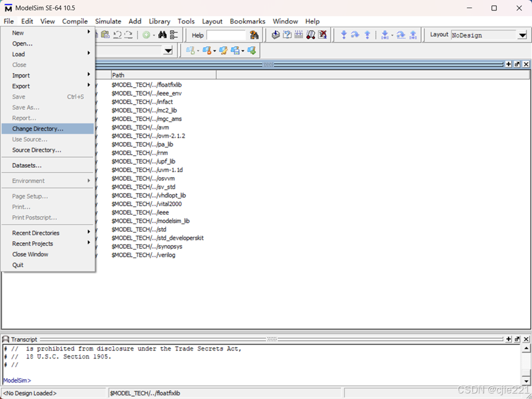Viewport: 532px width, 399px height.
Task: Select the $MODEL_TECH/../vital2000 row
Action: 146,204
